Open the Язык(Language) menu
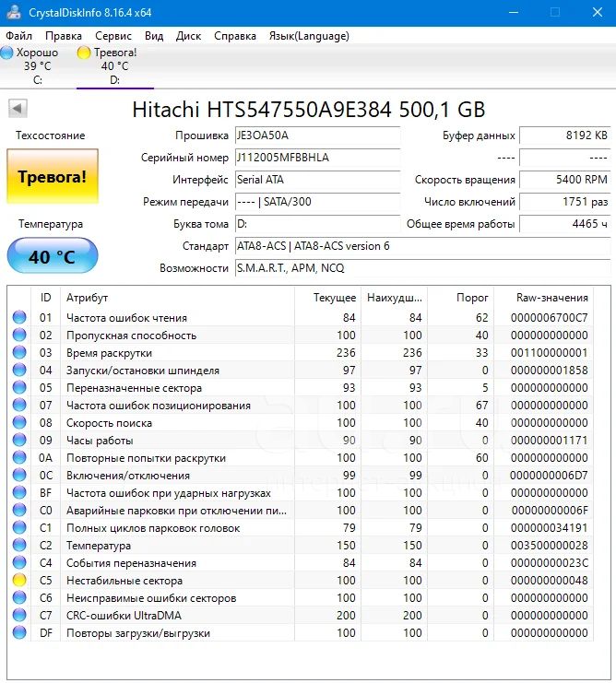This screenshot has width=616, height=683. click(309, 36)
